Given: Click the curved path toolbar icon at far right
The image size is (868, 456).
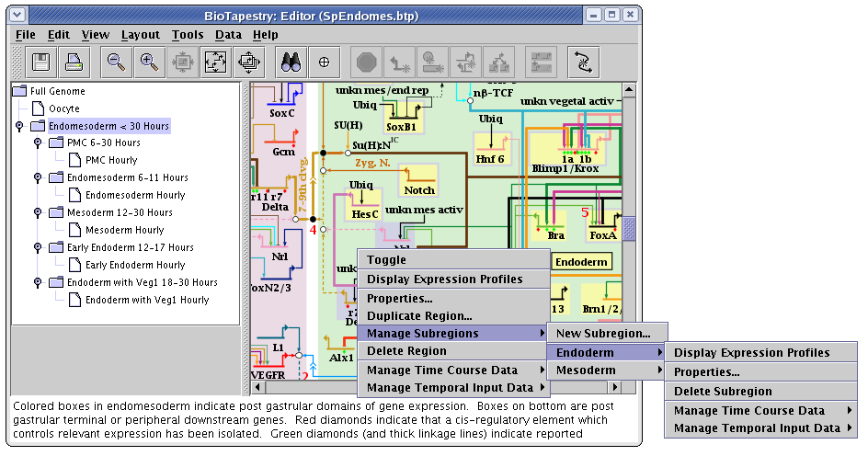Looking at the screenshot, I should pos(583,62).
